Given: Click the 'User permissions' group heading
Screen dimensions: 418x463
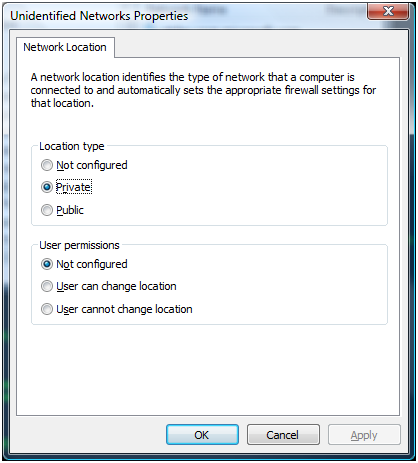Looking at the screenshot, I should tap(79, 245).
